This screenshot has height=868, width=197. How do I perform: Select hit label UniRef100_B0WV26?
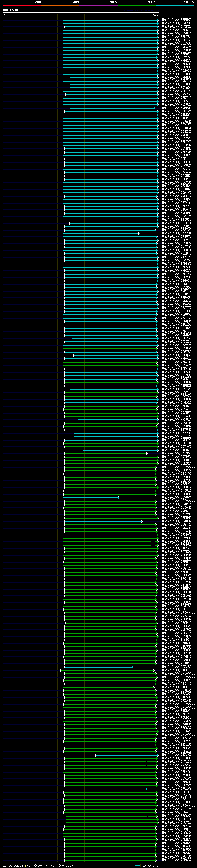[177, 822]
